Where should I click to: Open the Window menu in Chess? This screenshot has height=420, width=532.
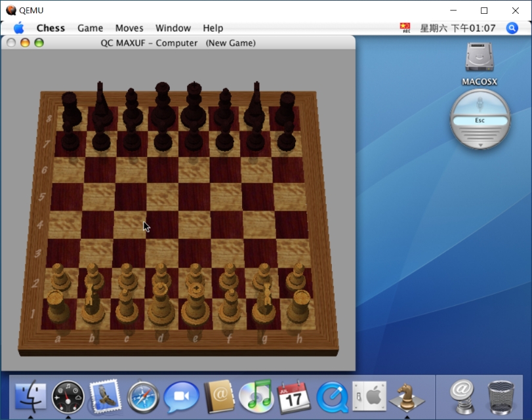[173, 28]
